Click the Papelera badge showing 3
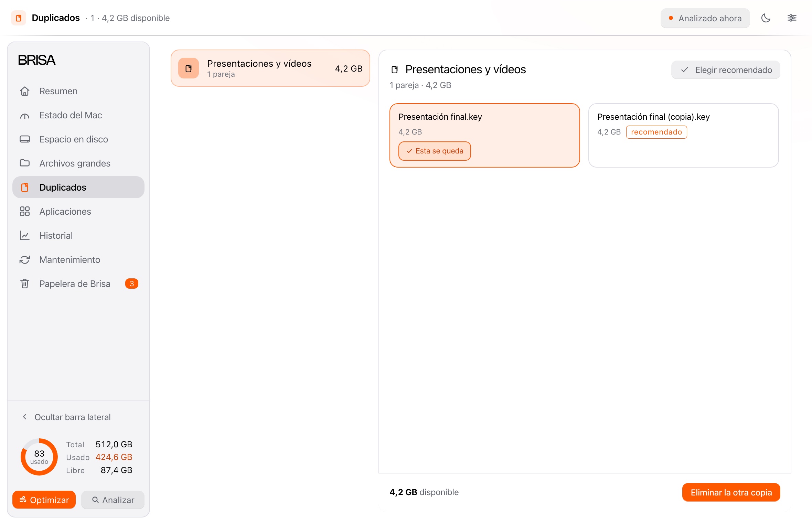 [132, 284]
